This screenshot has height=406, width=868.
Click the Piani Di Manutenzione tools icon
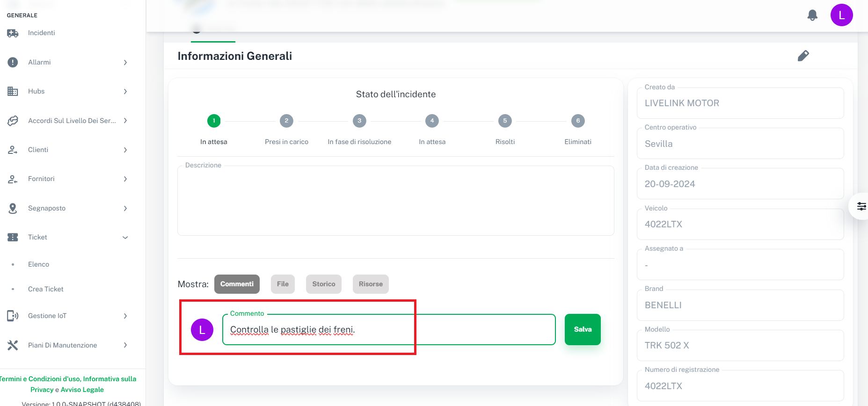click(x=13, y=345)
